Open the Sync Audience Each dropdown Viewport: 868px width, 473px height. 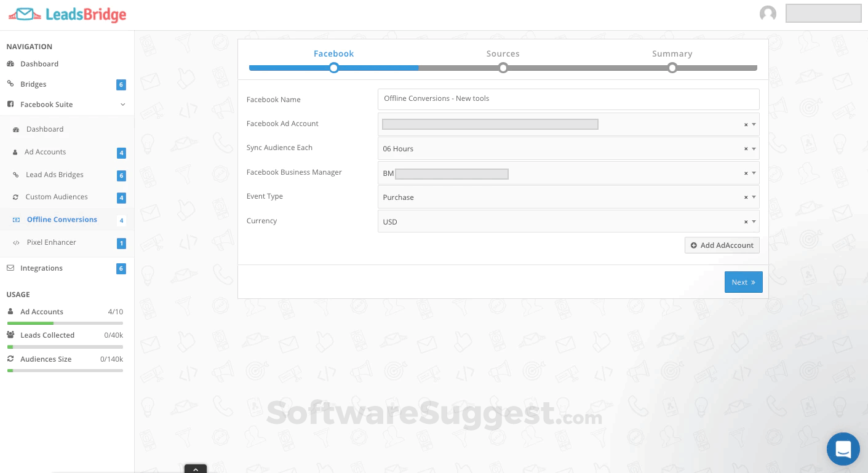(754, 148)
